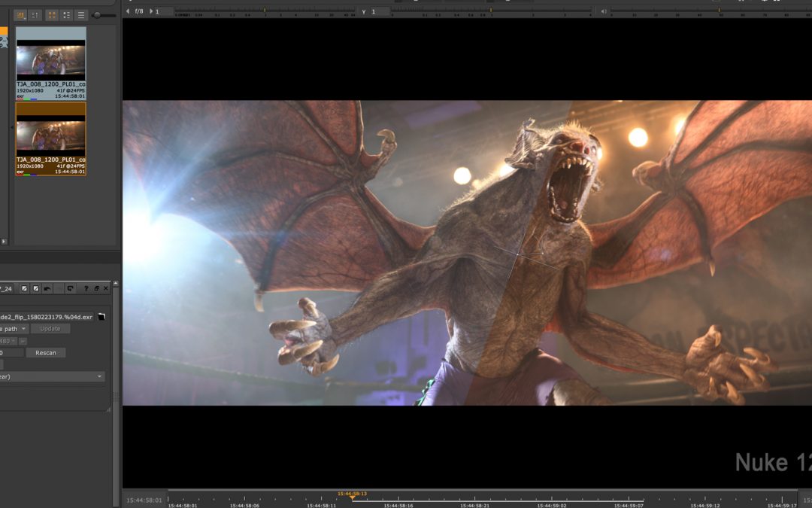Viewport: 812px width, 508px height.
Task: Close the properties panel with X
Action: click(106, 289)
